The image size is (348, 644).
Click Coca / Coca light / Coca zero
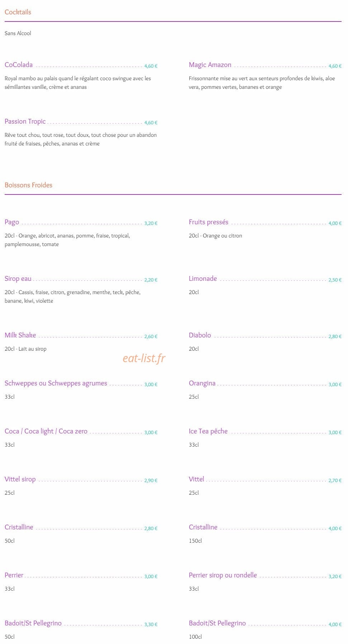(46, 432)
